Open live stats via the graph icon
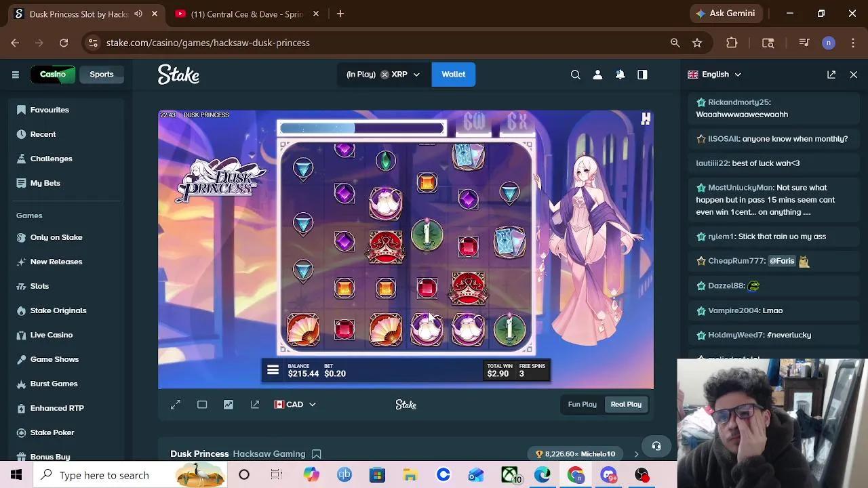Image resolution: width=868 pixels, height=488 pixels. click(x=229, y=404)
